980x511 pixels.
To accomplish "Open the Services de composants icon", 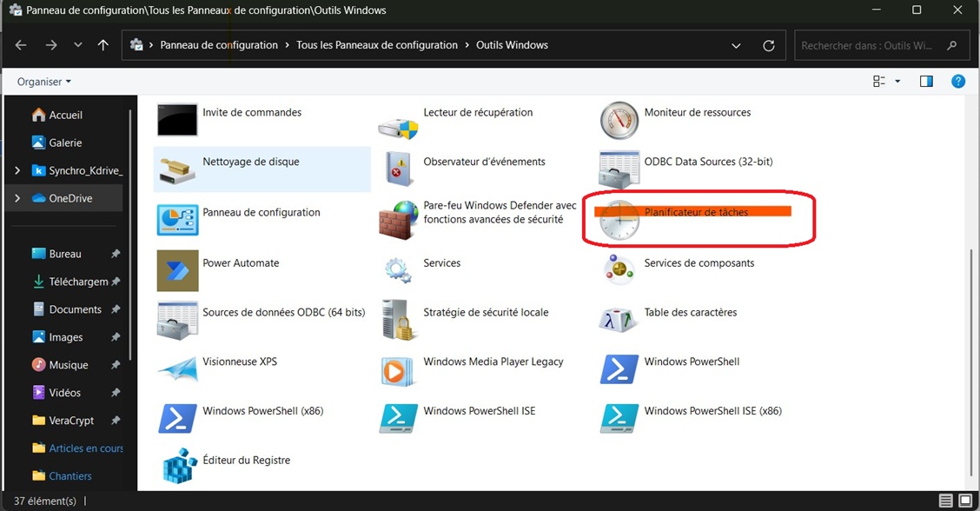I will click(x=619, y=269).
